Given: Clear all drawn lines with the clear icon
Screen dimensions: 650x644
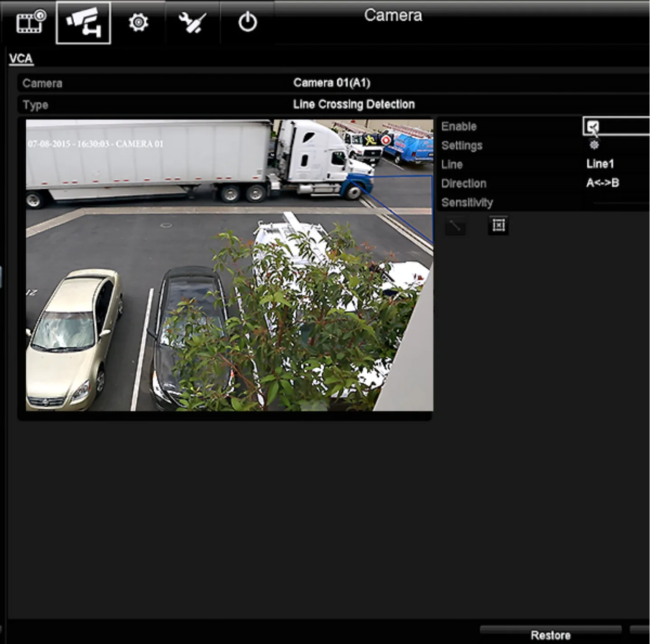Looking at the screenshot, I should (x=497, y=225).
